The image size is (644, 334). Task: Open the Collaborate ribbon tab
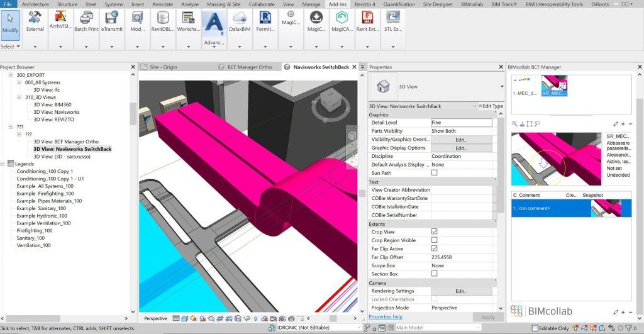[x=261, y=4]
